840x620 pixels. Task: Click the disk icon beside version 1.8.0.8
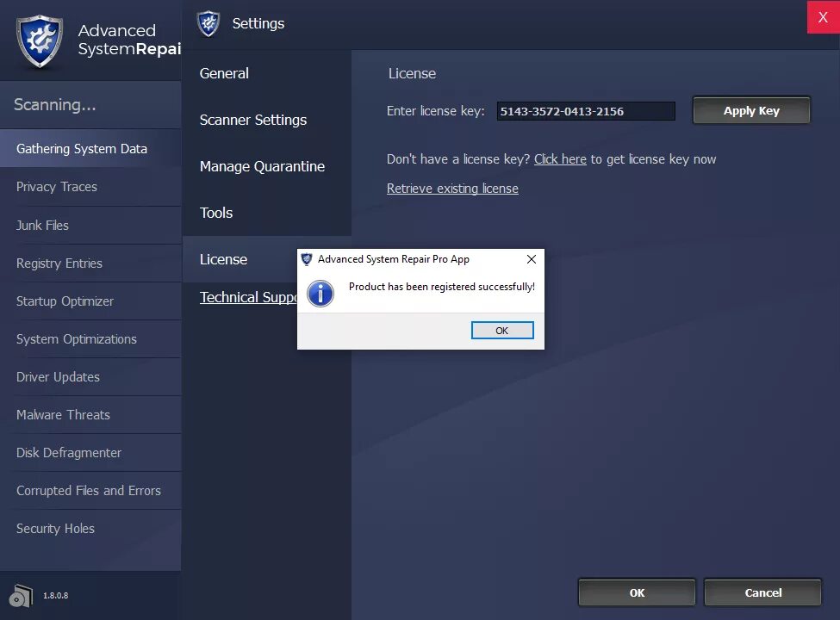21,595
